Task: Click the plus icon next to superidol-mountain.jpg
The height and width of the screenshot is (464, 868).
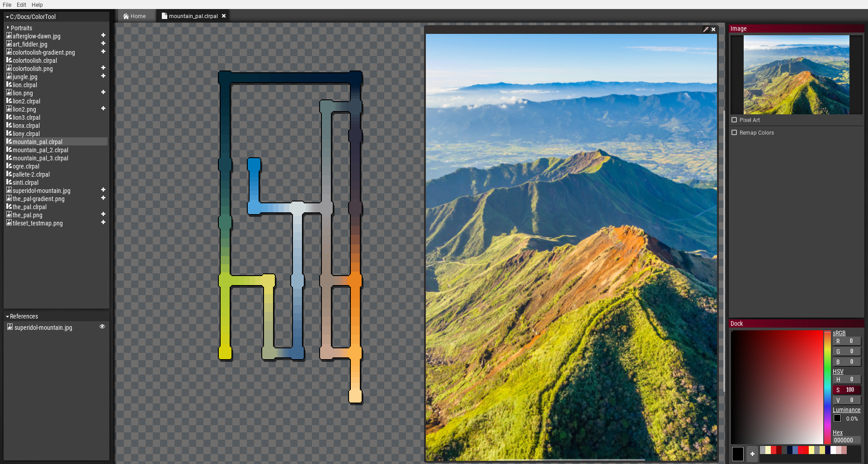Action: (x=103, y=190)
